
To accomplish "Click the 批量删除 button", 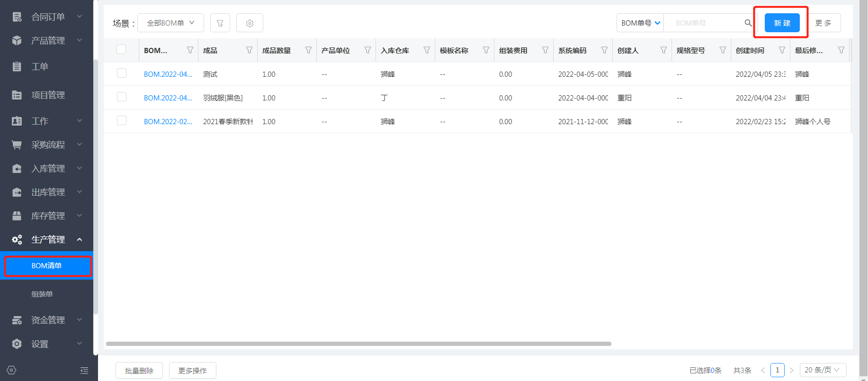I will pyautogui.click(x=139, y=371).
